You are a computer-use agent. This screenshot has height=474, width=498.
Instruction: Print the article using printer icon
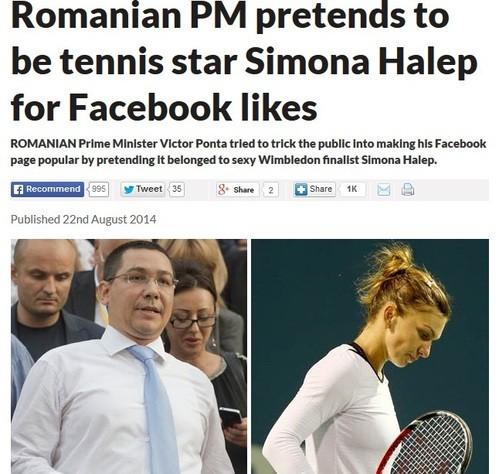click(x=407, y=189)
